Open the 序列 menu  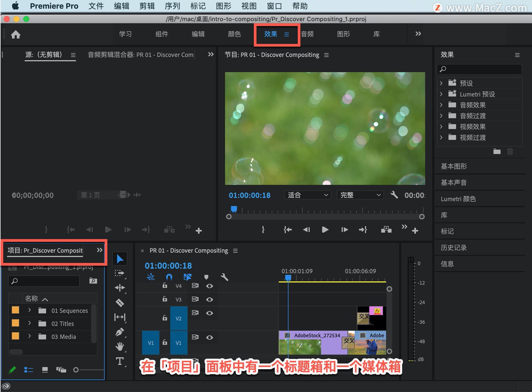[172, 6]
